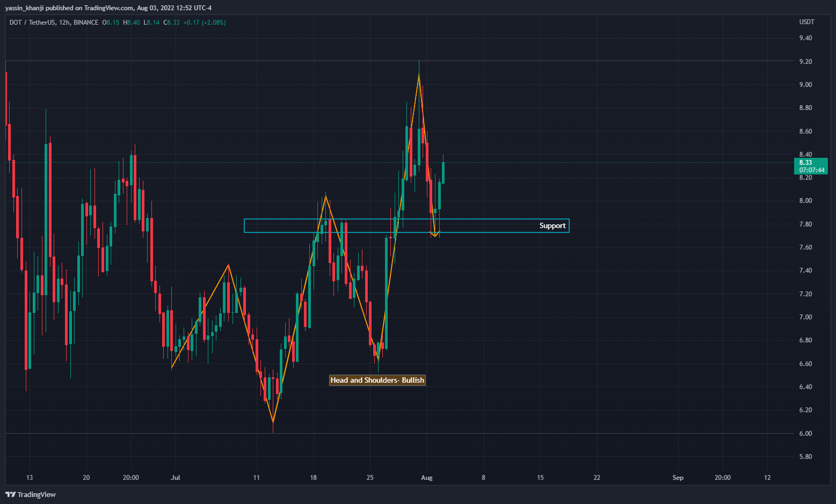Click the countdown timer 07:07:44

pyautogui.click(x=812, y=170)
